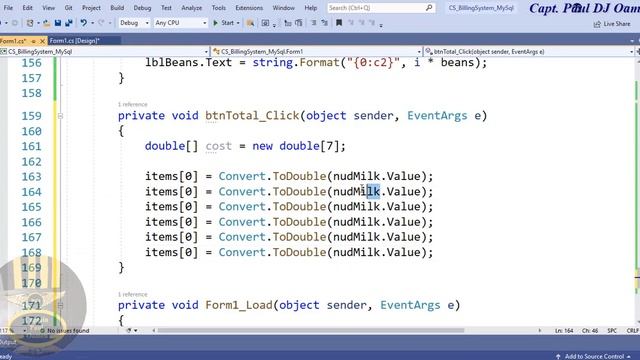Click the decrease indent toolbar icon
This screenshot has height=360, width=640.
click(288, 23)
